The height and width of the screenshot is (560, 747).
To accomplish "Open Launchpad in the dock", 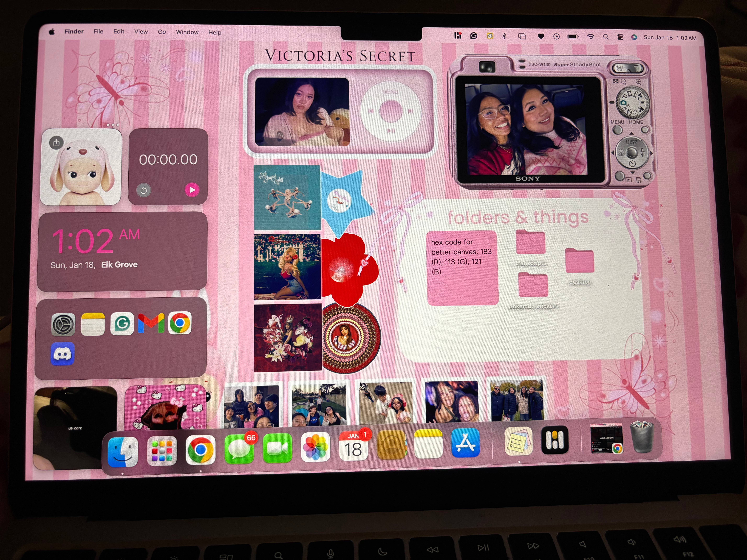I will click(162, 451).
